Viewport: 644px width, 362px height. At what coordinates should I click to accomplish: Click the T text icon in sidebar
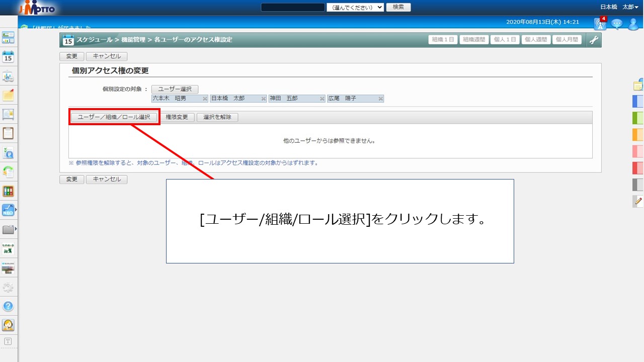coord(8,341)
